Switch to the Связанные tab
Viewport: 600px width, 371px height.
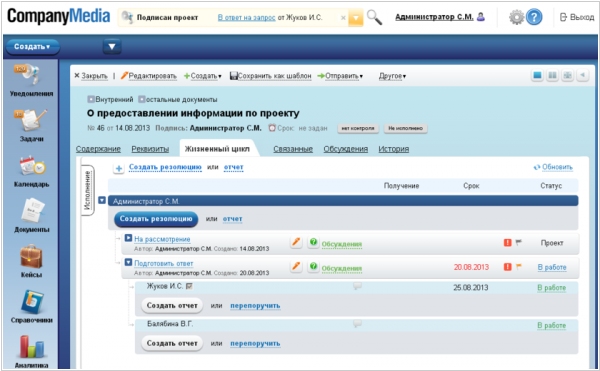[x=293, y=149]
